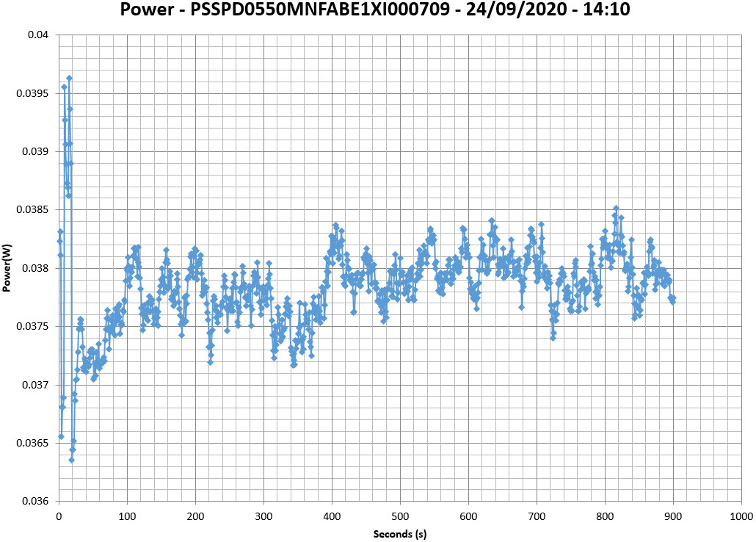Click the 700 X-axis tick label

[x=537, y=516]
